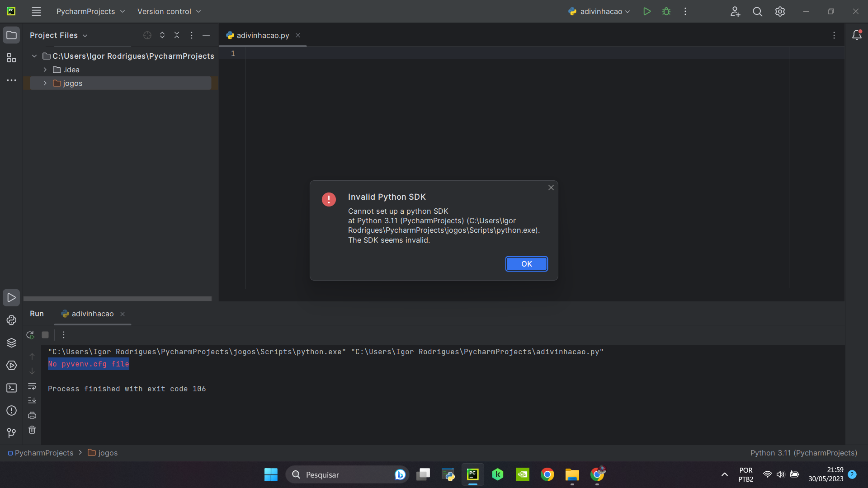The image size is (868, 488).
Task: Click line 1 in editor gutter
Action: click(x=233, y=53)
